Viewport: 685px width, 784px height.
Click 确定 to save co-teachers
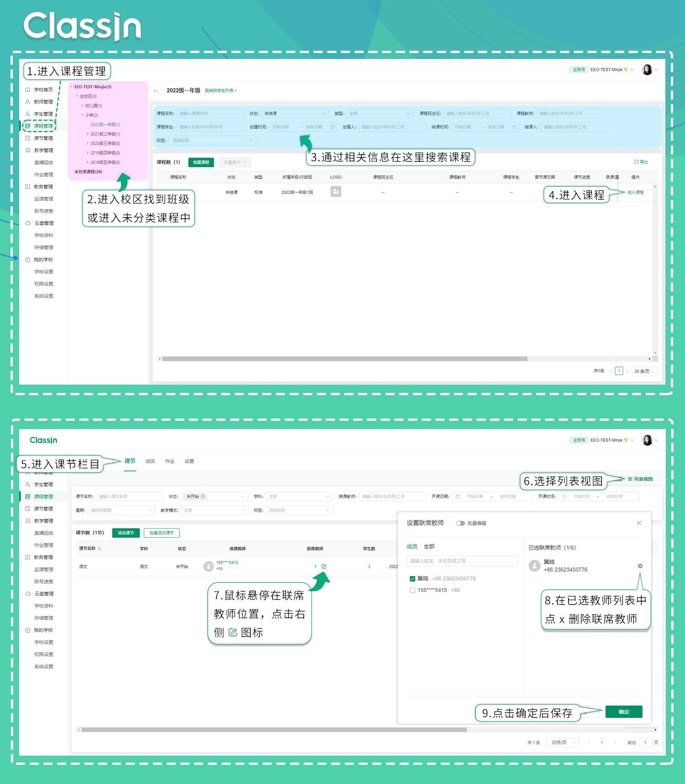[624, 712]
